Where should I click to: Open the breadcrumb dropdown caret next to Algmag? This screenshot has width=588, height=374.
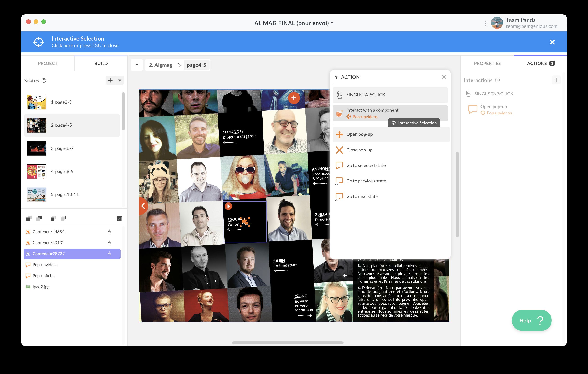click(137, 65)
